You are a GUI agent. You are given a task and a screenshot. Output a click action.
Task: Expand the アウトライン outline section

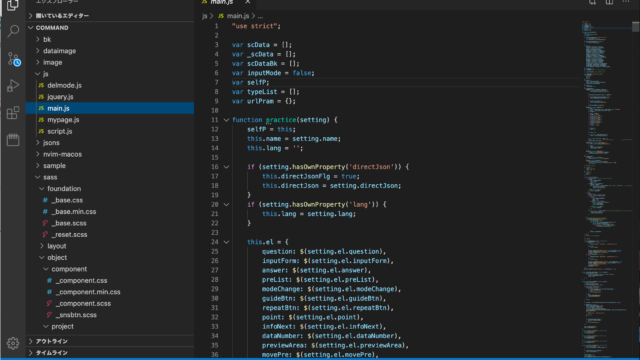pos(30,341)
